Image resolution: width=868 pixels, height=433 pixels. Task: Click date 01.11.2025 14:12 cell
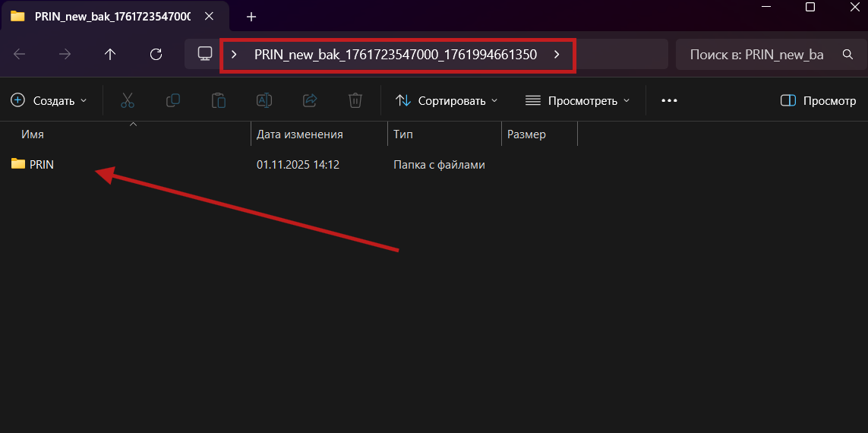tap(298, 164)
